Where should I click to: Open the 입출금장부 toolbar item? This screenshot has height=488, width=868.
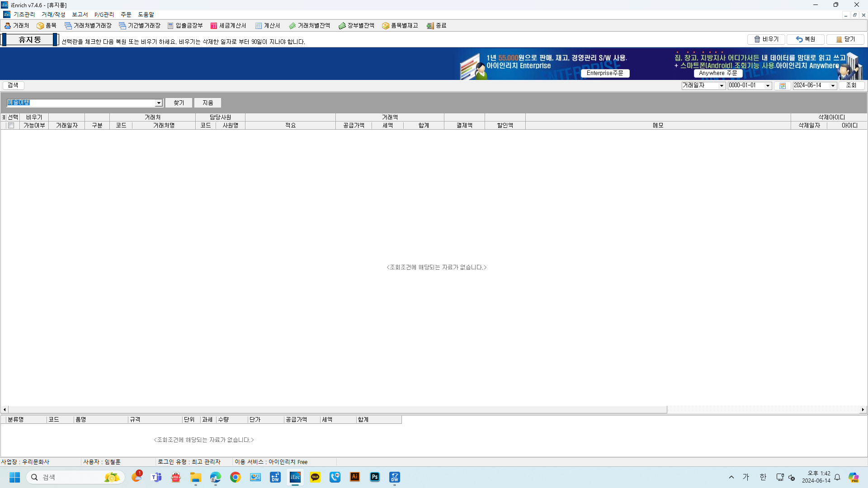[185, 26]
